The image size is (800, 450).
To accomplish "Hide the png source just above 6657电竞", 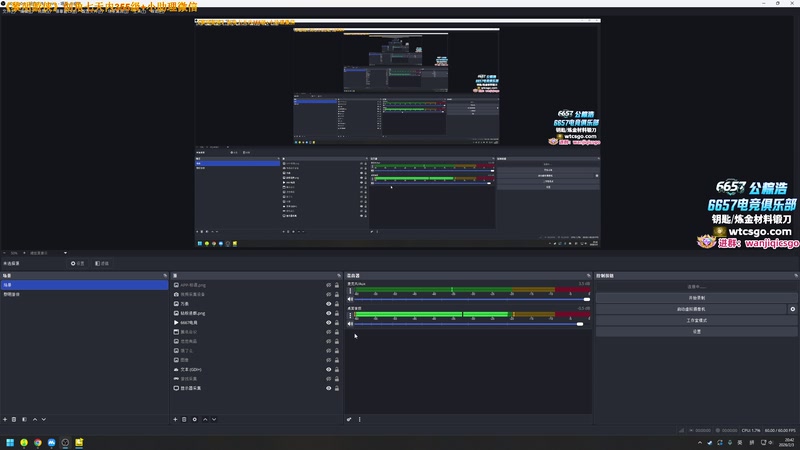I will click(329, 313).
